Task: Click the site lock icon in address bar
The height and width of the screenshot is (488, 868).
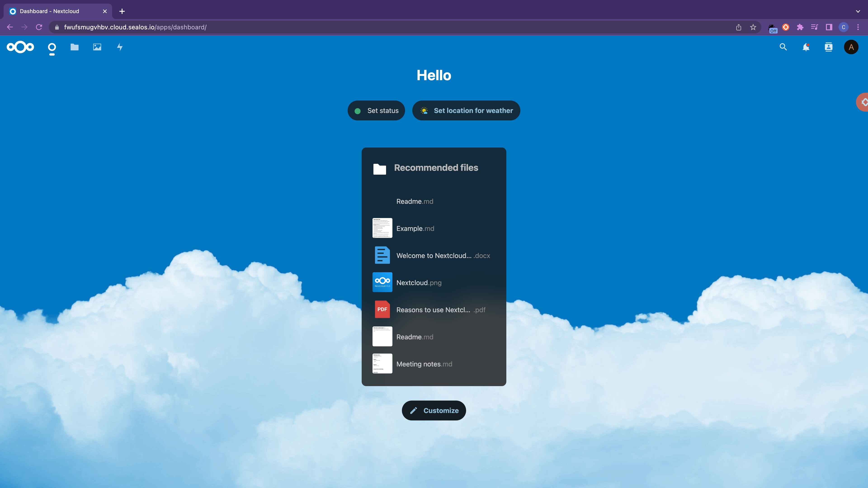Action: click(57, 27)
